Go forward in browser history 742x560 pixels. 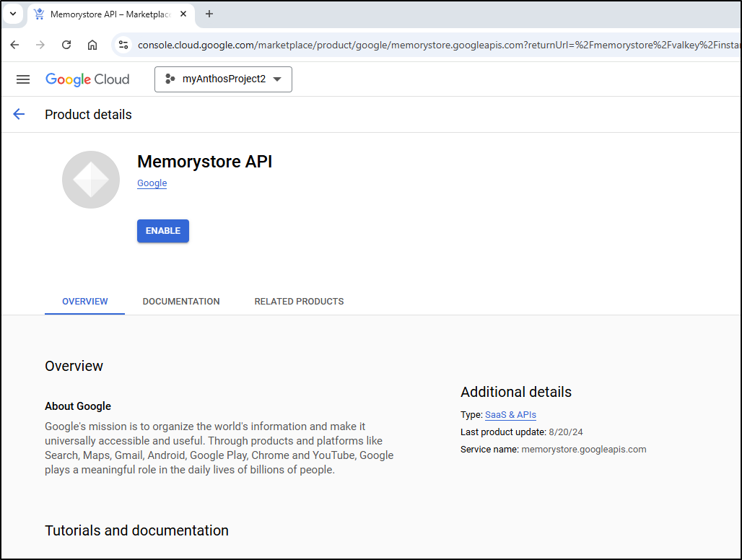click(x=40, y=45)
